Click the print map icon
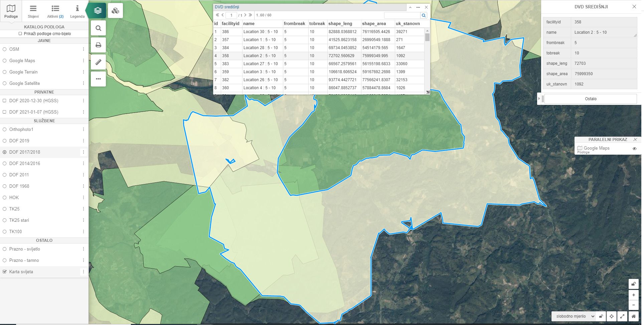Screen dimensions: 644x325 [98, 45]
